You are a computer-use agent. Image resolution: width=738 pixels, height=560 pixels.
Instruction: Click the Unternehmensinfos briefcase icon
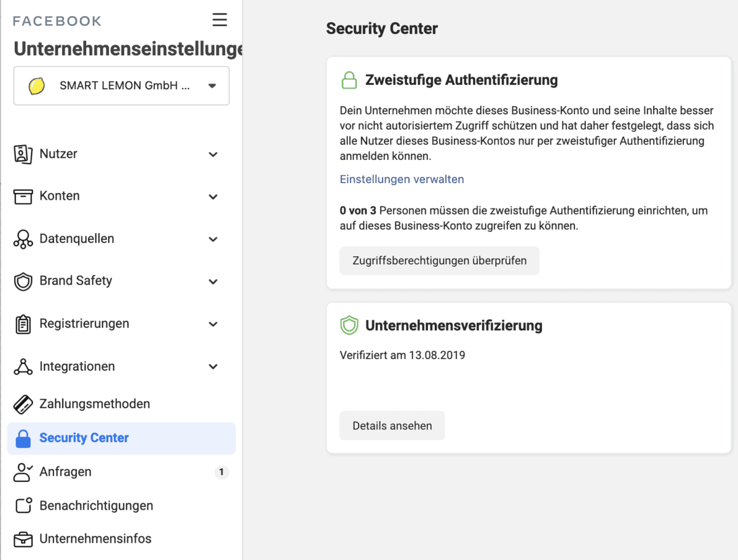[23, 539]
